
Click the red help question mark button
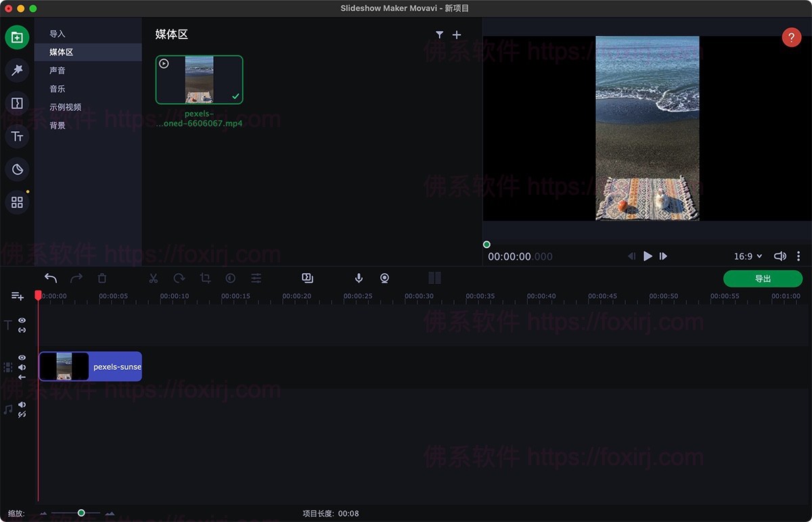click(x=792, y=37)
